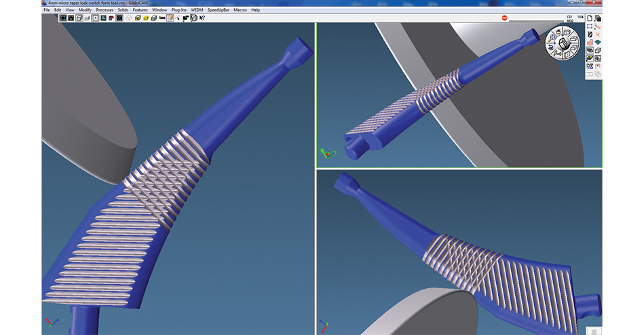
Task: Click the question mark help pointer toolbar icon
Action: coord(202,18)
